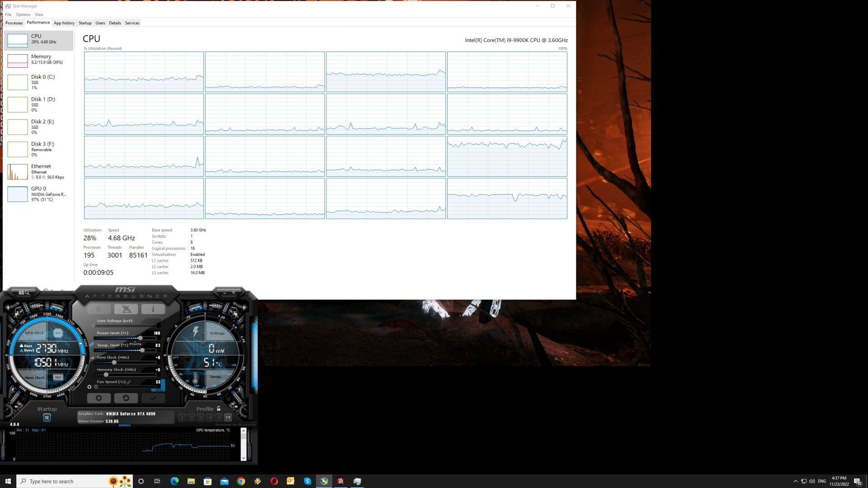
Task: Open the Afterburner information i button
Action: tap(153, 309)
